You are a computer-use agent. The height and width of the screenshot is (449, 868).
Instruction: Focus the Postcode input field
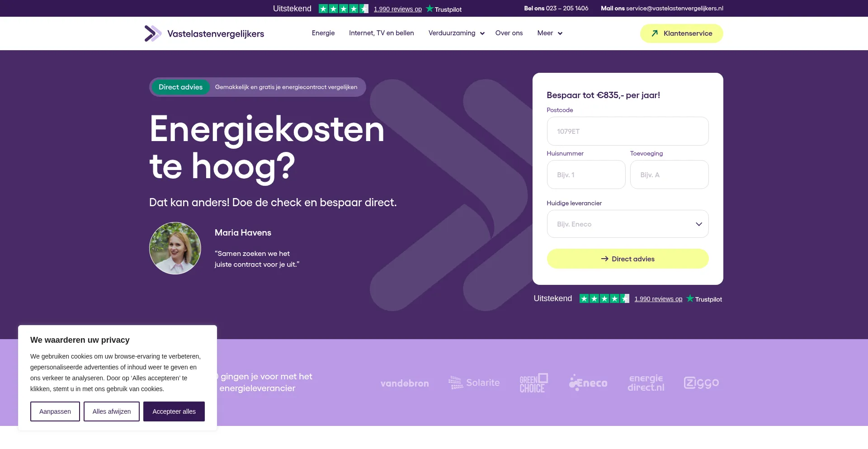click(x=627, y=131)
